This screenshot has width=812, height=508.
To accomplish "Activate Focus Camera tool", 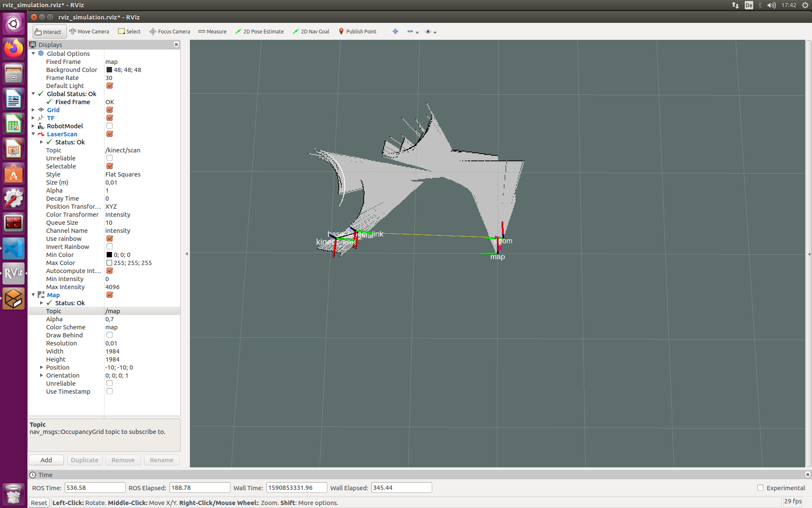I will (x=170, y=32).
